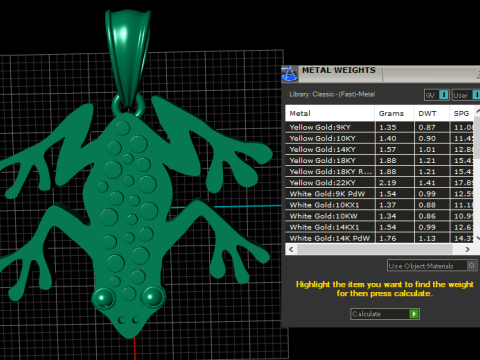Image resolution: width=480 pixels, height=360 pixels.
Task: Select the Yellow Gold:18KY R... row
Action: (380, 172)
